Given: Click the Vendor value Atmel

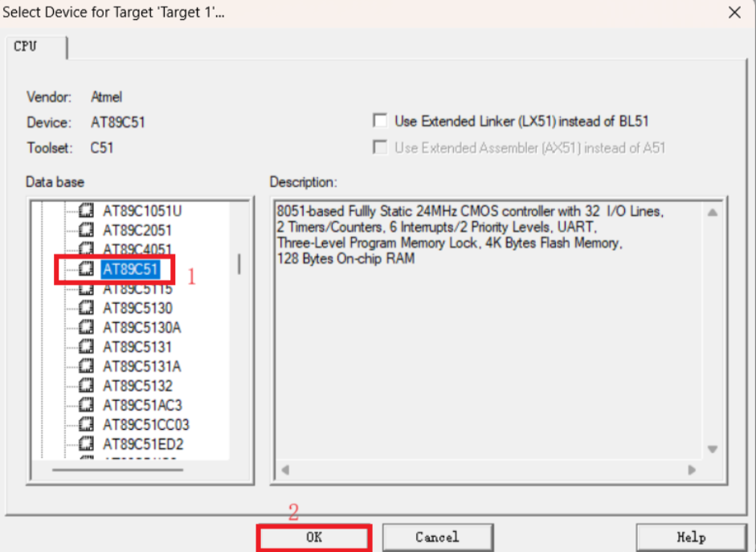Looking at the screenshot, I should click(107, 97).
